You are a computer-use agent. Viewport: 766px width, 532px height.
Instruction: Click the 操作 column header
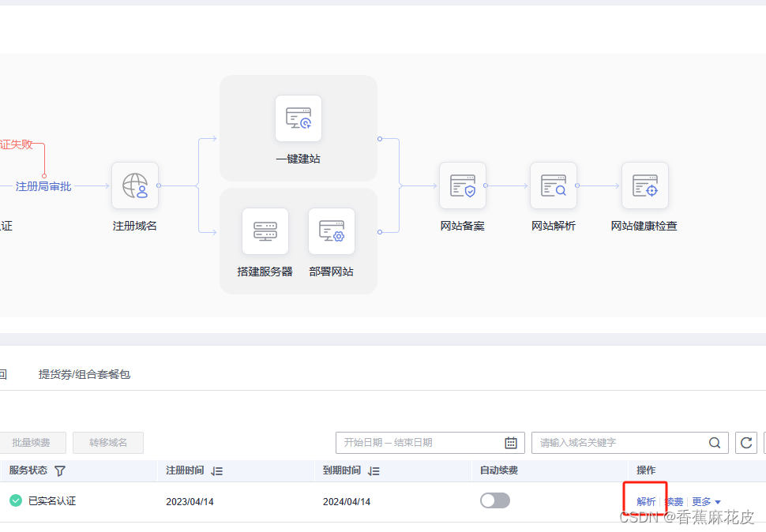646,470
